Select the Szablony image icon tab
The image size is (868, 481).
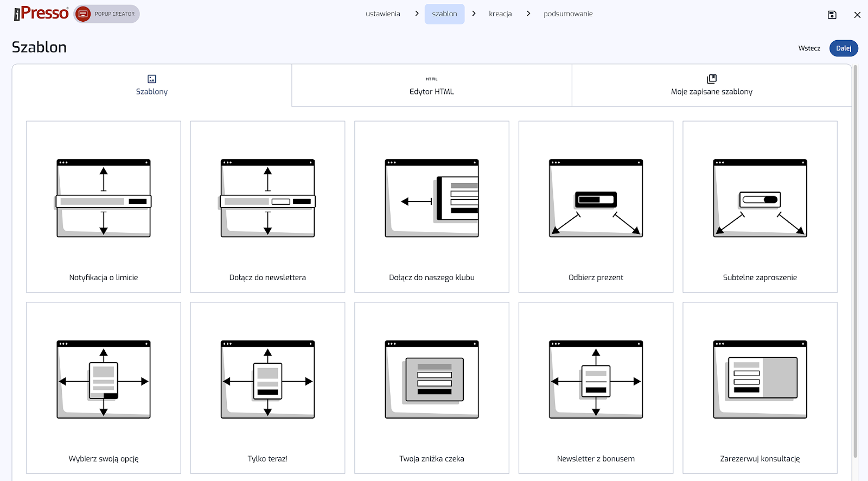coord(152,79)
